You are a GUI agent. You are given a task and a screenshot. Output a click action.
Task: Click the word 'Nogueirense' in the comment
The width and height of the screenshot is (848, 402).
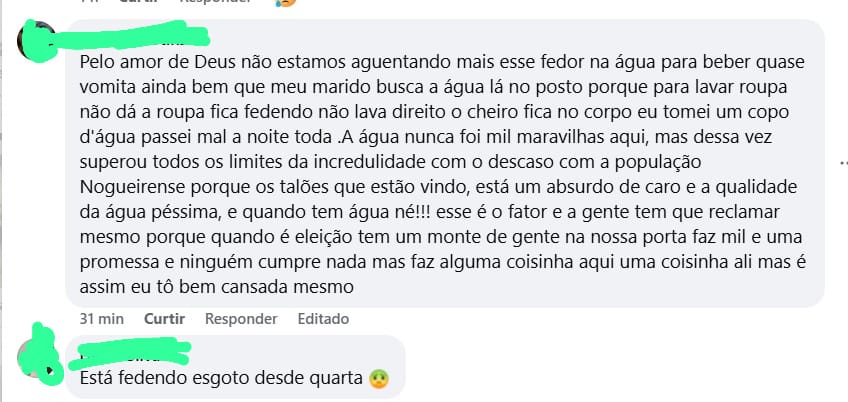click(x=127, y=187)
